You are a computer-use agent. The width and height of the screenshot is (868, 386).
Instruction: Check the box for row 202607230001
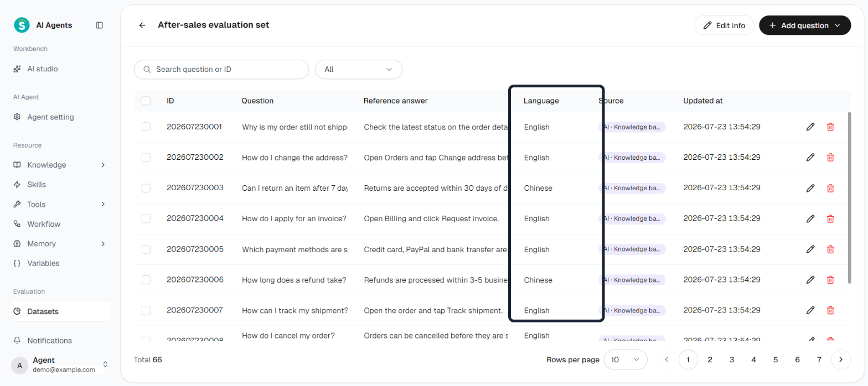[x=146, y=127]
